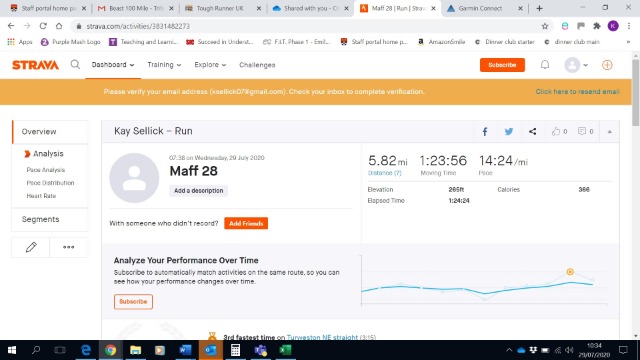Open Word from the taskbar
Screen dimensions: 640x360
[185, 350]
